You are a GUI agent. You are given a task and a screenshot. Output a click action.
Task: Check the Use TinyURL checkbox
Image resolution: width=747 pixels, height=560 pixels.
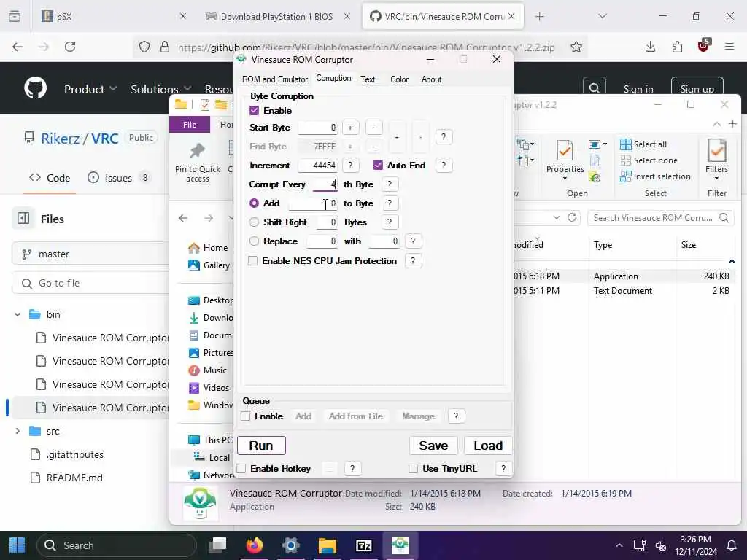click(413, 469)
